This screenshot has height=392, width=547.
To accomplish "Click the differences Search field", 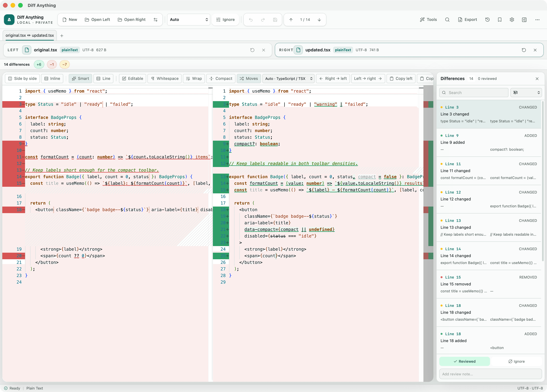I will tap(474, 93).
